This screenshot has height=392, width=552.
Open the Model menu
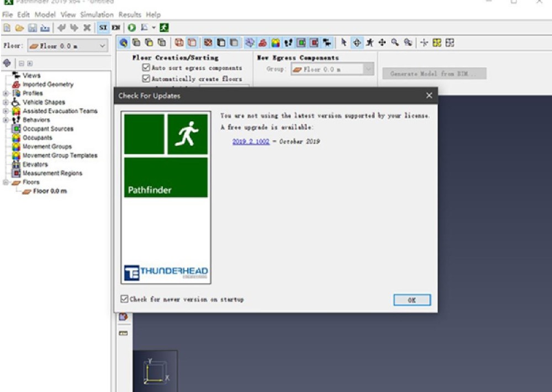[45, 15]
